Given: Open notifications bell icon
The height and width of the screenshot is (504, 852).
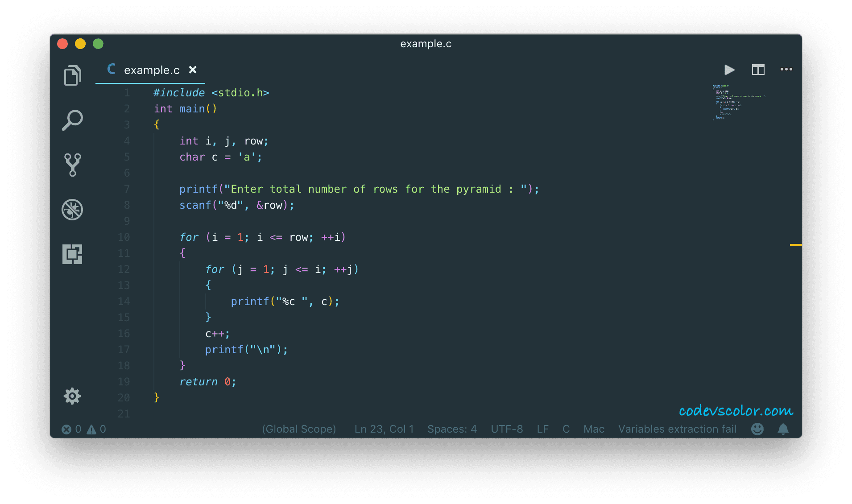Looking at the screenshot, I should [783, 429].
